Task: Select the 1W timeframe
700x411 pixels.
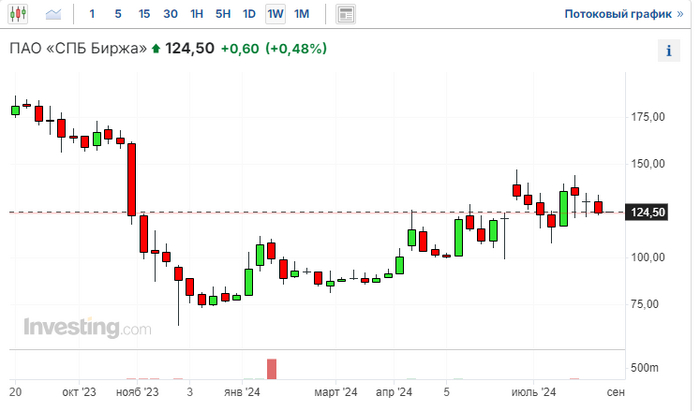Action: tap(275, 14)
